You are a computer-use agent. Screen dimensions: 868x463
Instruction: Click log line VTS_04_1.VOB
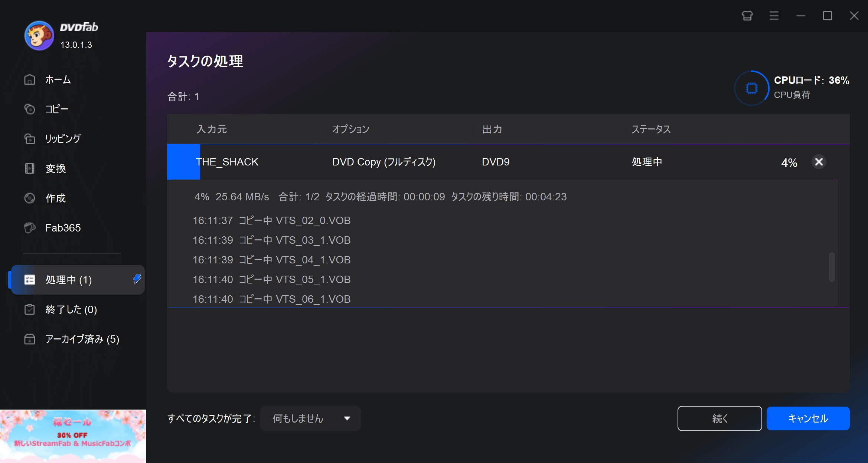271,260
